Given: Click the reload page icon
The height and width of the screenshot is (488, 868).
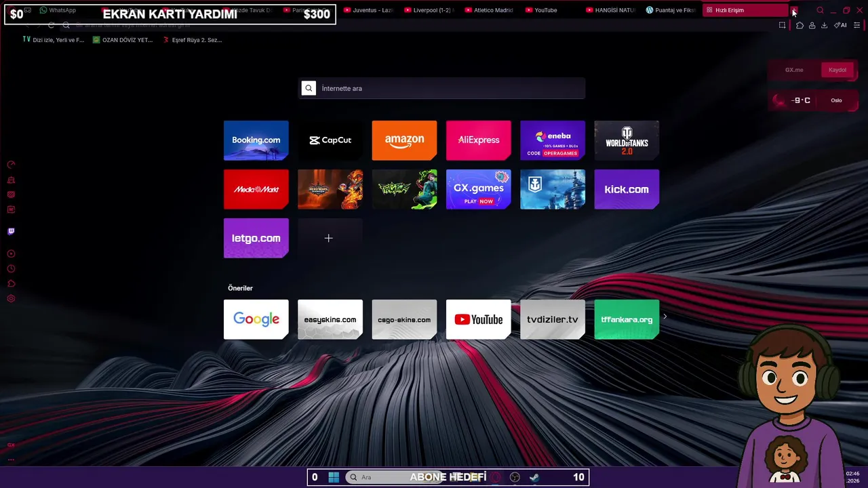Looking at the screenshot, I should pyautogui.click(x=51, y=25).
